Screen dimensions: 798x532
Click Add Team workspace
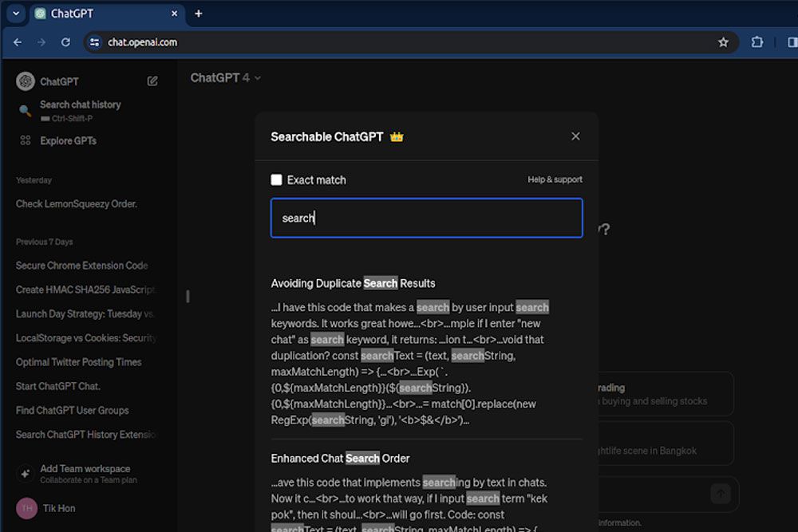tap(85, 469)
